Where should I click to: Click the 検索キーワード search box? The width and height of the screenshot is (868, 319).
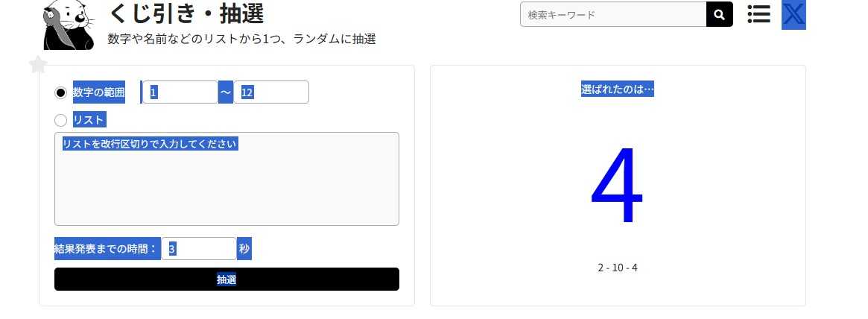tap(612, 14)
